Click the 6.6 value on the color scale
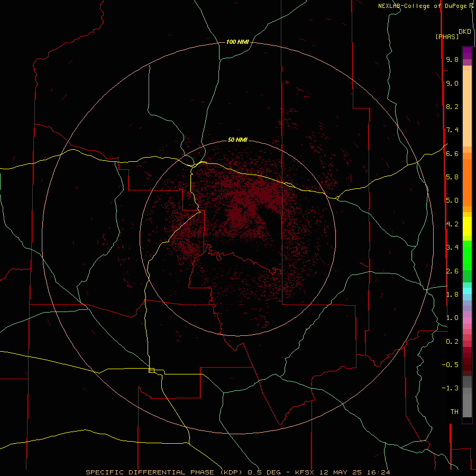The height and width of the screenshot is (476, 476). click(452, 153)
